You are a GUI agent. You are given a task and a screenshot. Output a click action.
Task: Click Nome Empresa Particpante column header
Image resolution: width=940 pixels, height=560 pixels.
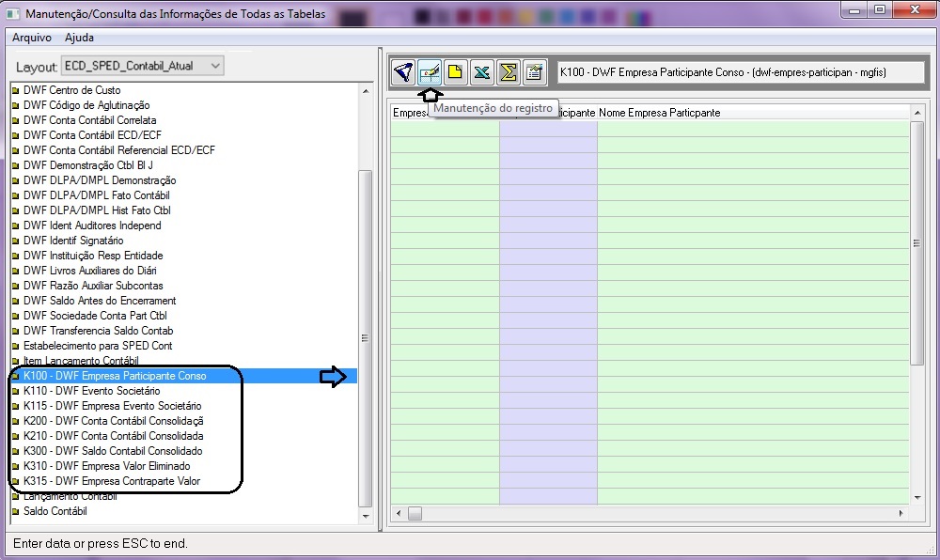pyautogui.click(x=660, y=113)
